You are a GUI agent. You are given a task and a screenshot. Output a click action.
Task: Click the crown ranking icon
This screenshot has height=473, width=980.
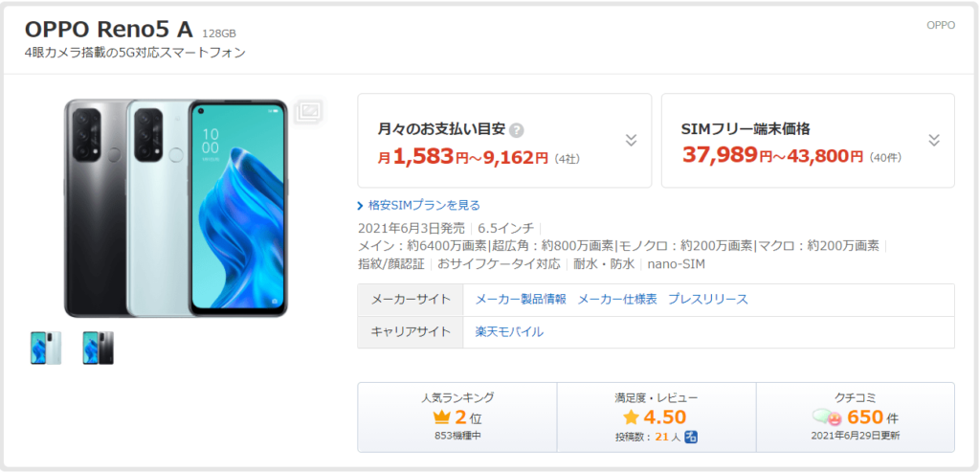pos(442,417)
